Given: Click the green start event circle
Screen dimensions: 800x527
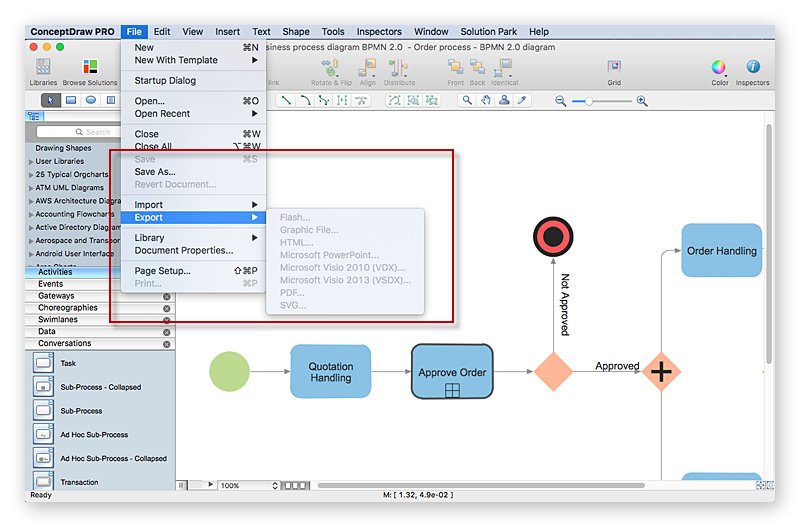Looking at the screenshot, I should pyautogui.click(x=230, y=371).
